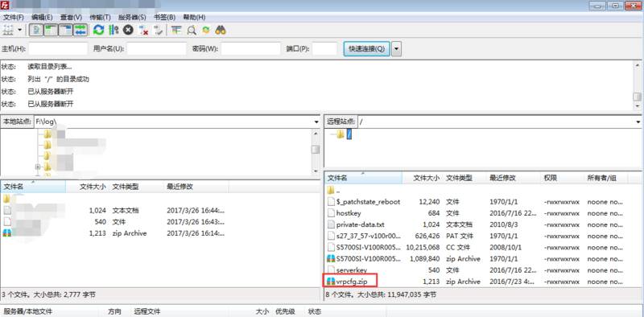644x317 pixels.
Task: Select local zip archive file icon
Action: coord(7,233)
